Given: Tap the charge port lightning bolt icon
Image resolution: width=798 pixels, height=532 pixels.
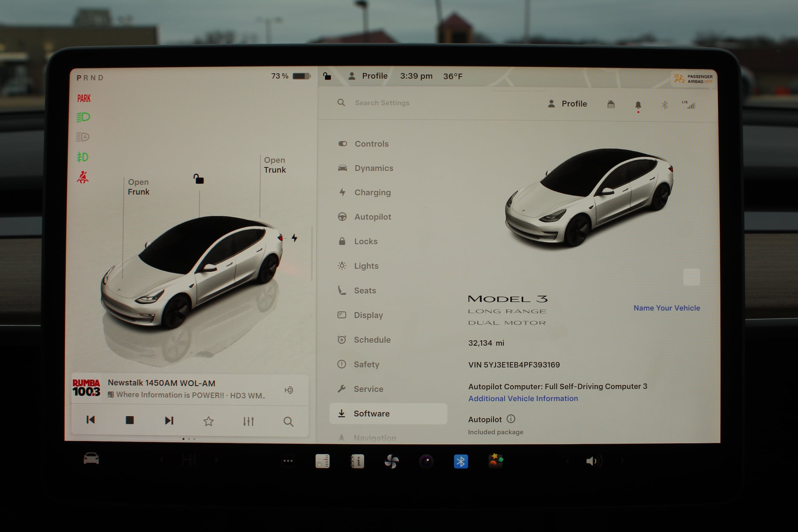Looking at the screenshot, I should pyautogui.click(x=294, y=238).
